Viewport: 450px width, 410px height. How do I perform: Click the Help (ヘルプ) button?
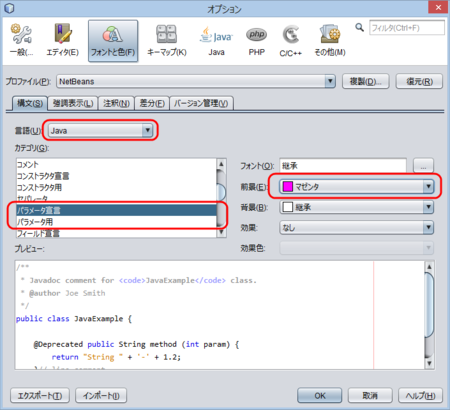coord(420,396)
